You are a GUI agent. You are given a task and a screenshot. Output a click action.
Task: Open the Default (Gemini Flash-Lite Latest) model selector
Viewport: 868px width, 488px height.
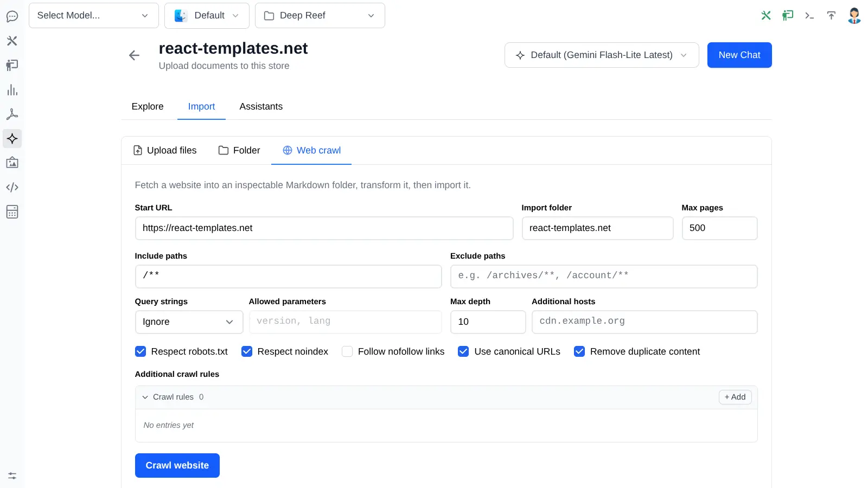[x=602, y=55]
